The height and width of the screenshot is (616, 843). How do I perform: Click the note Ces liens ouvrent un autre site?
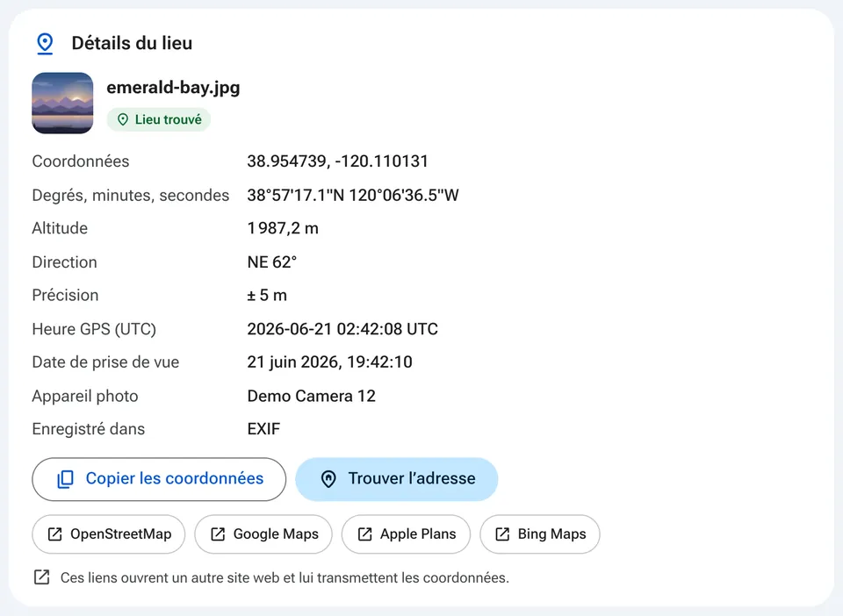285,578
